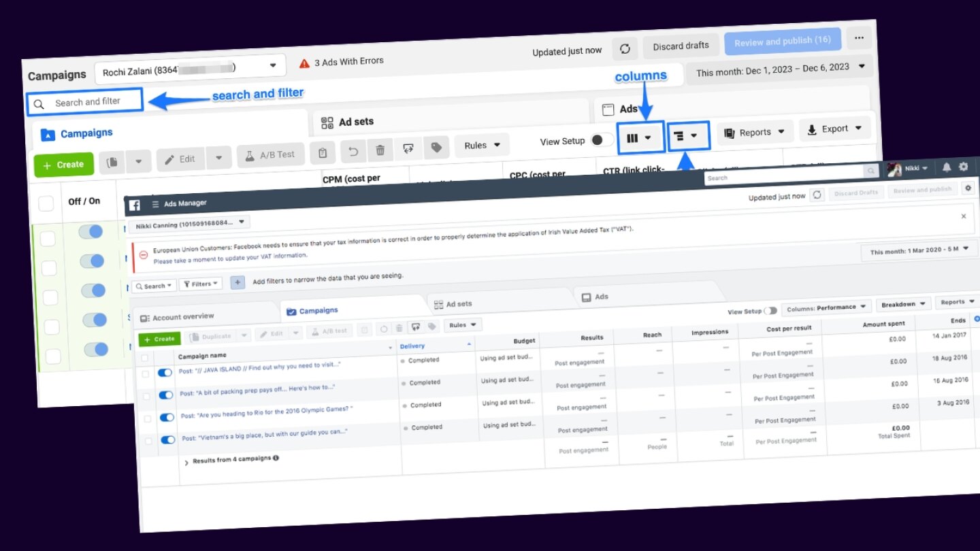Dismiss the VAT notice with its X icon
980x551 pixels.
963,216
